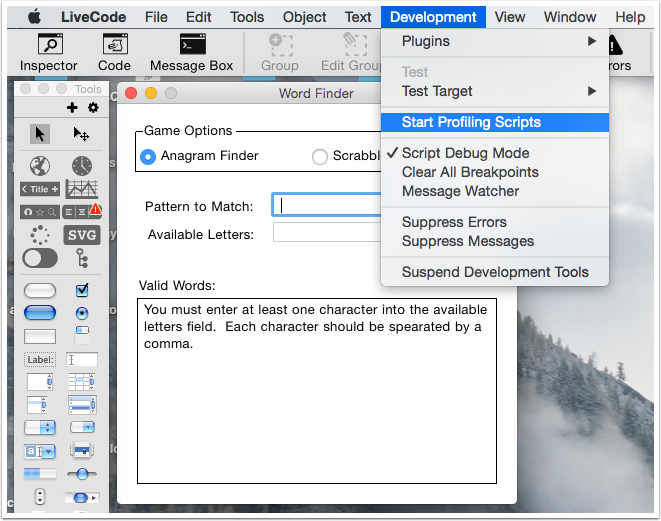Choose the Clock widget icon
This screenshot has height=521, width=661.
coord(82,166)
